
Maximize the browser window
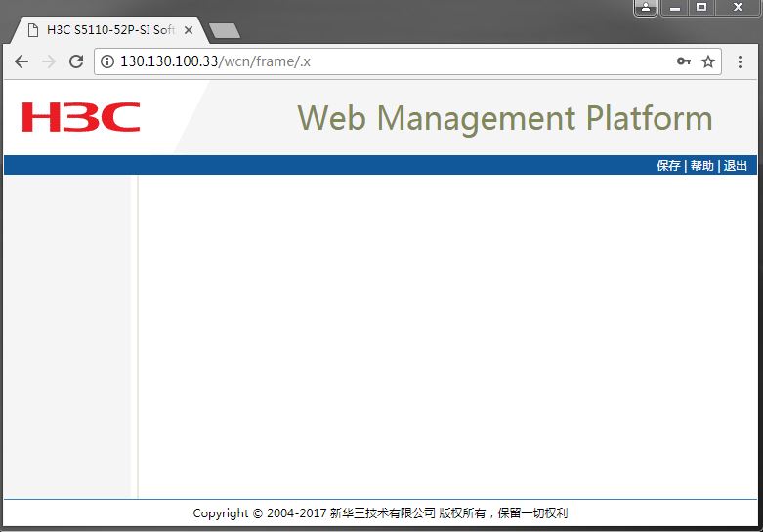pos(701,7)
